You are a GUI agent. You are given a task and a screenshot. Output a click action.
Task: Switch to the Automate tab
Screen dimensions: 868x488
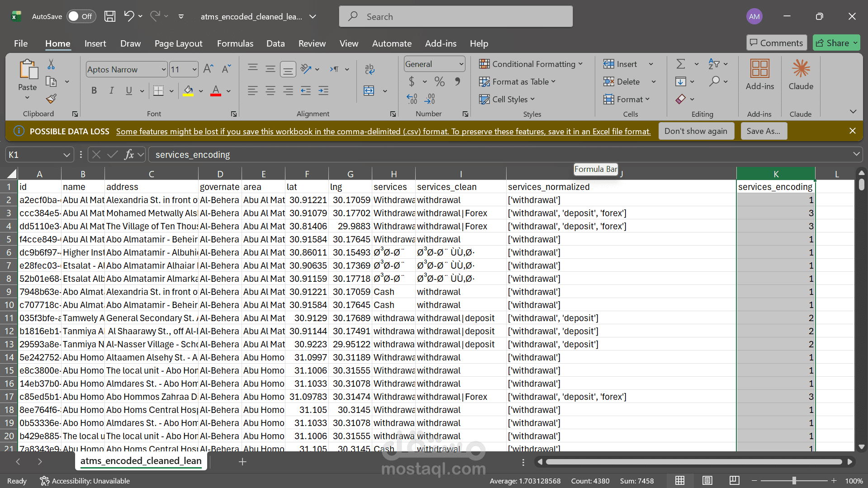[392, 43]
